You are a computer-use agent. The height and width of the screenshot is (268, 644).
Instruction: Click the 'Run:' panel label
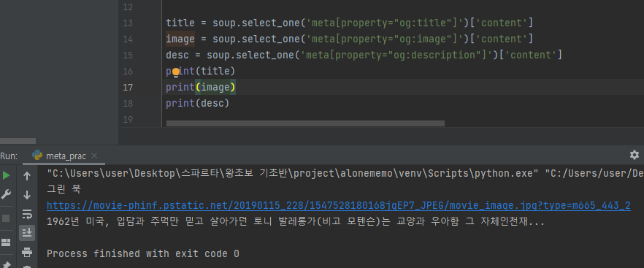pos(9,156)
